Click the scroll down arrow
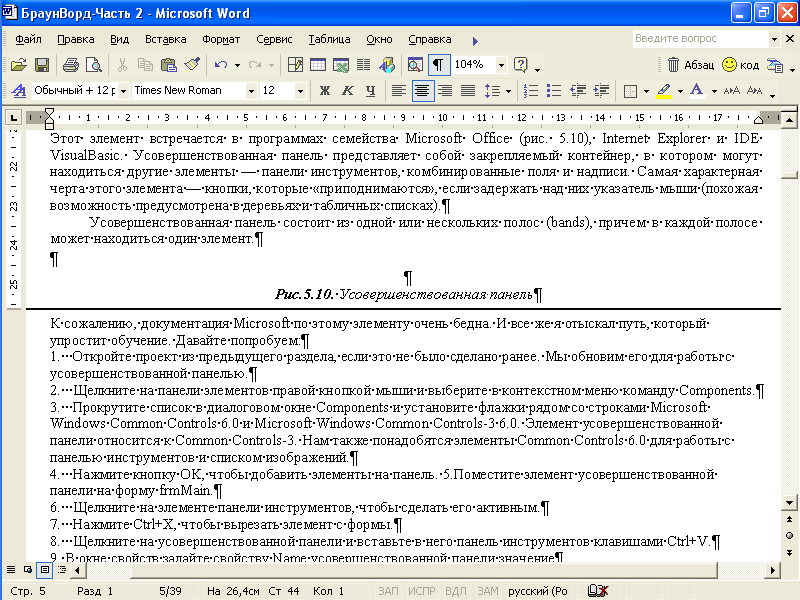Viewport: 800px width, 600px height. pos(789,503)
